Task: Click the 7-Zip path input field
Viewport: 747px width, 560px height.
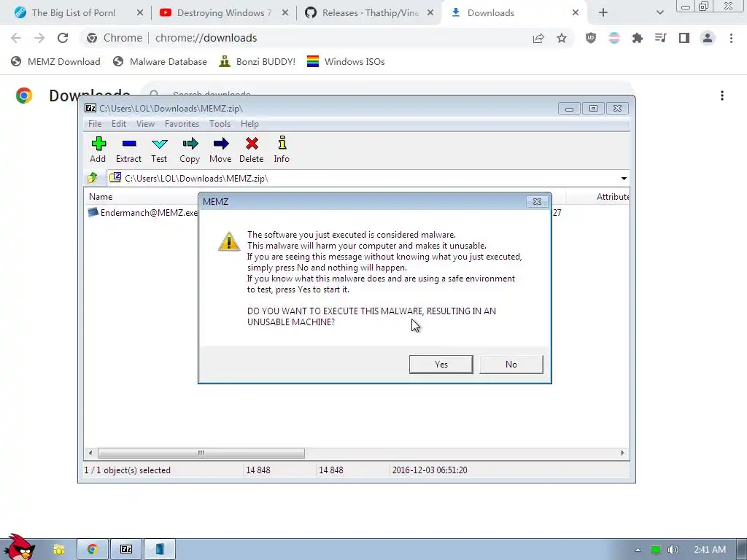Action: point(362,179)
